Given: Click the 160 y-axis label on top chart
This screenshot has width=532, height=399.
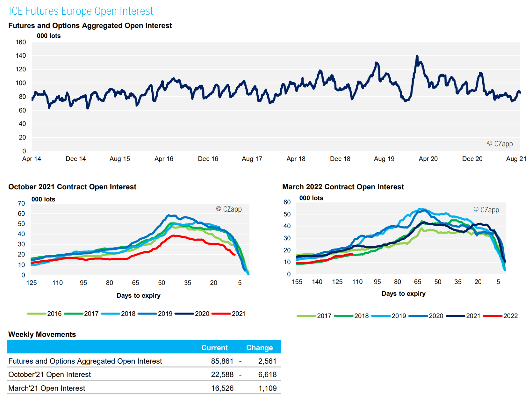Looking at the screenshot, I should 21,42.
